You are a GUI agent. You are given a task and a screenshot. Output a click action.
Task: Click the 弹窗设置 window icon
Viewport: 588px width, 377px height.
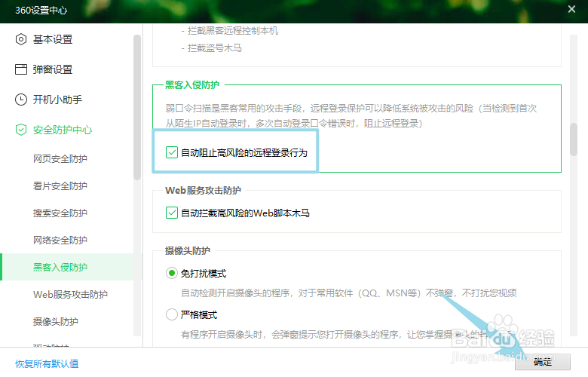click(21, 69)
